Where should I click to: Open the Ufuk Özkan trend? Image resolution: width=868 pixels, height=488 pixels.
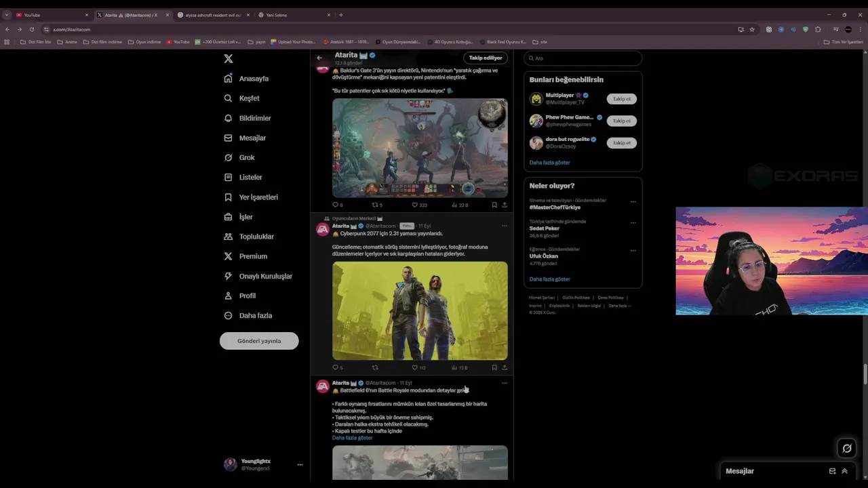pos(544,256)
